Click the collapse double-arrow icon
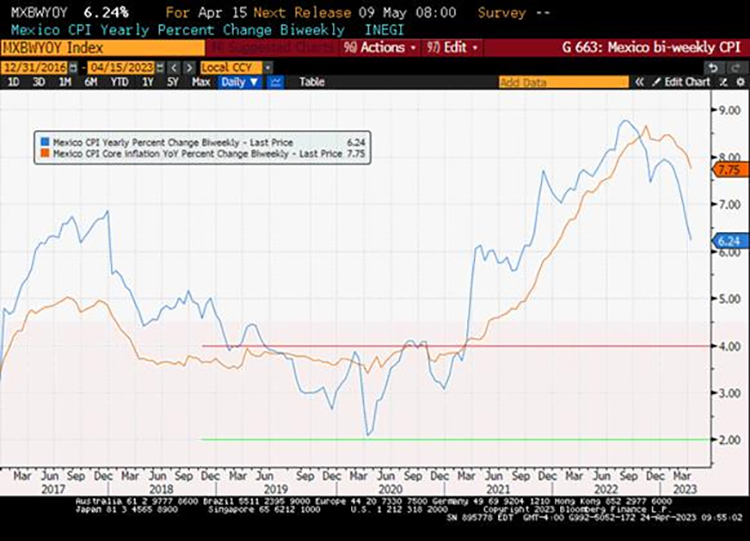 coord(641,82)
